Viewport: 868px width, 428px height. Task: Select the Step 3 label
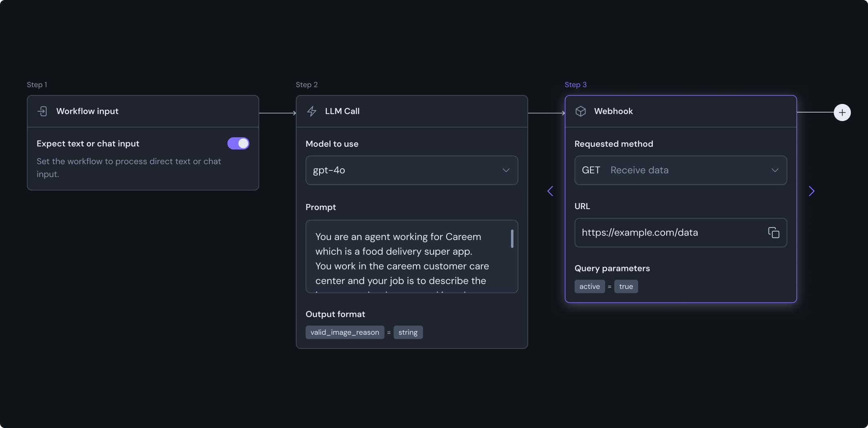point(575,85)
